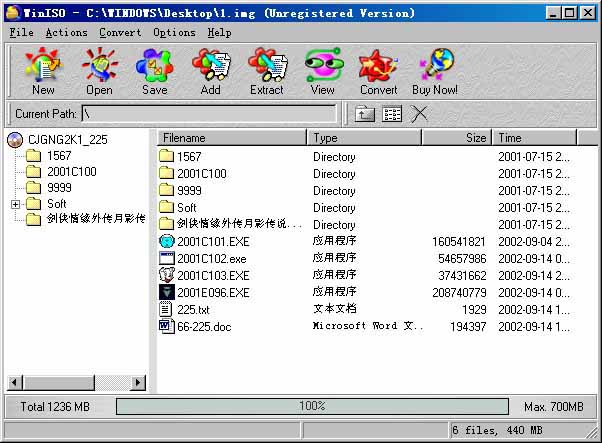The height and width of the screenshot is (443, 602).
Task: Select folder icon for Soft in file list
Action: pos(166,207)
